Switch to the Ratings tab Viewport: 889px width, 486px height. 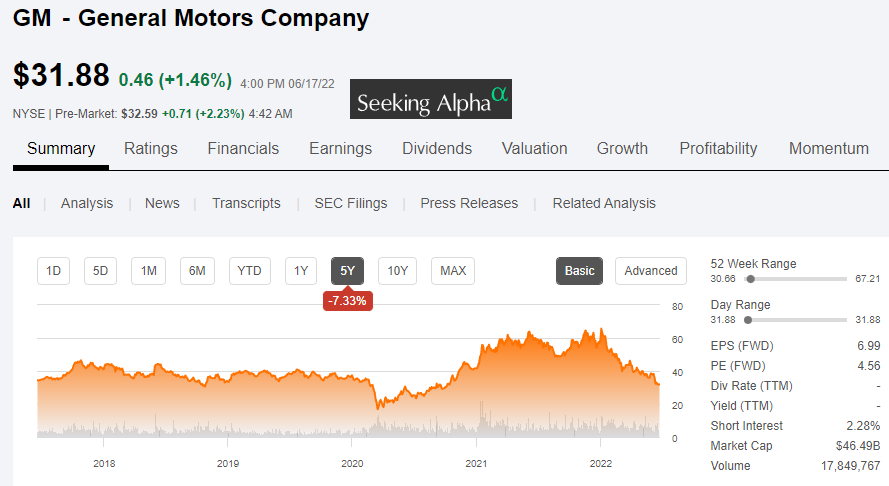pos(151,148)
